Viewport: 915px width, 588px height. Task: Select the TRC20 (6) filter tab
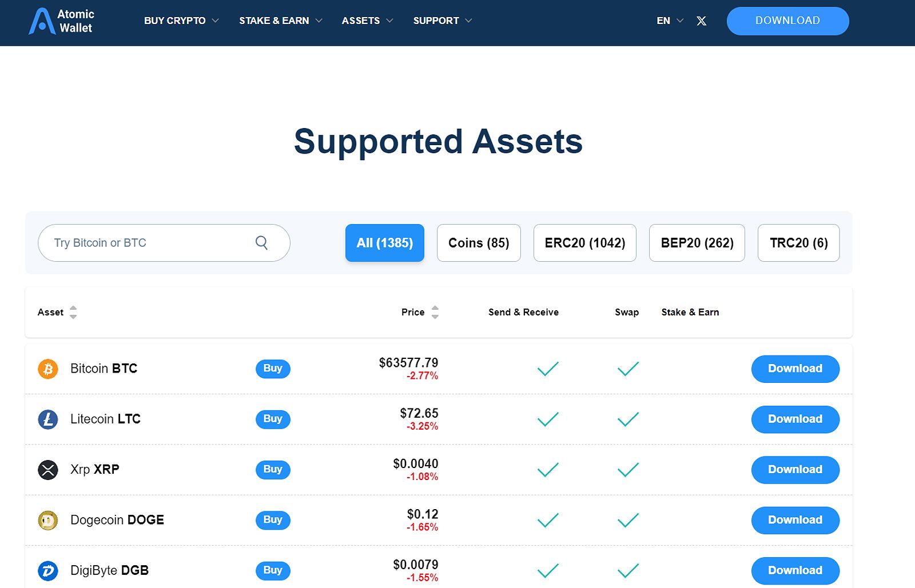pos(799,243)
